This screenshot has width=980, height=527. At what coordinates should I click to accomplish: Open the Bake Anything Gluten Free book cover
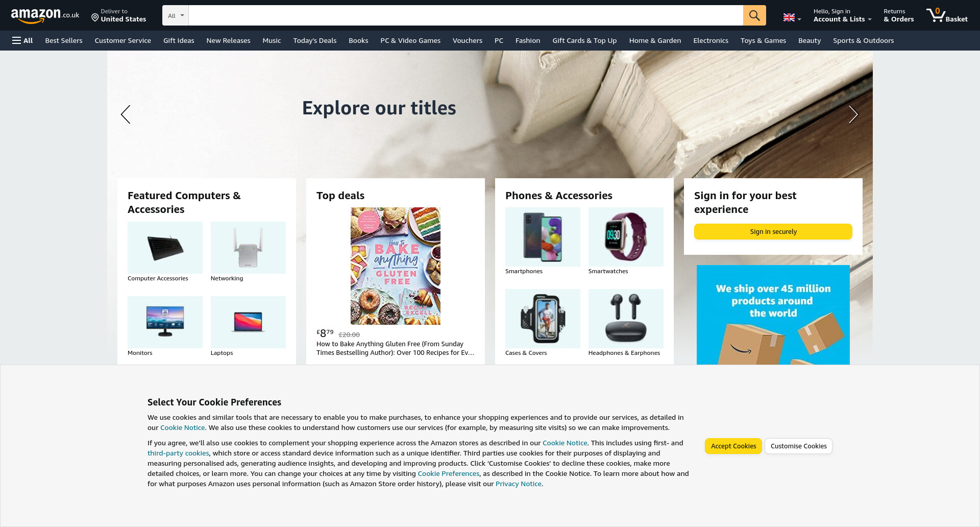pos(396,266)
